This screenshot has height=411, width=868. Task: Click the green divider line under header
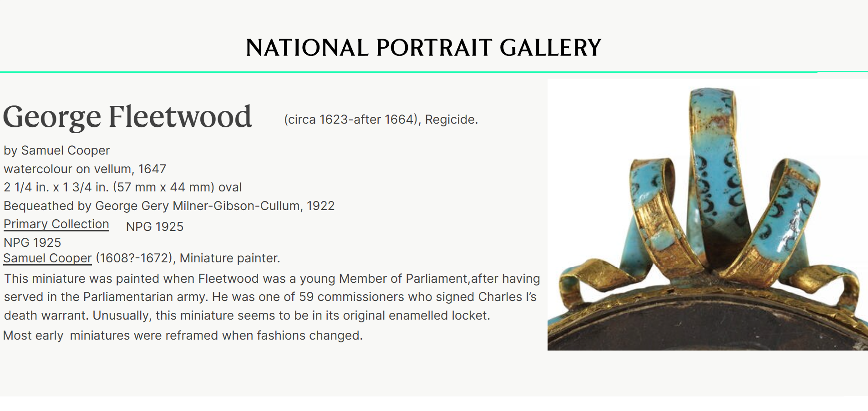tap(410, 72)
